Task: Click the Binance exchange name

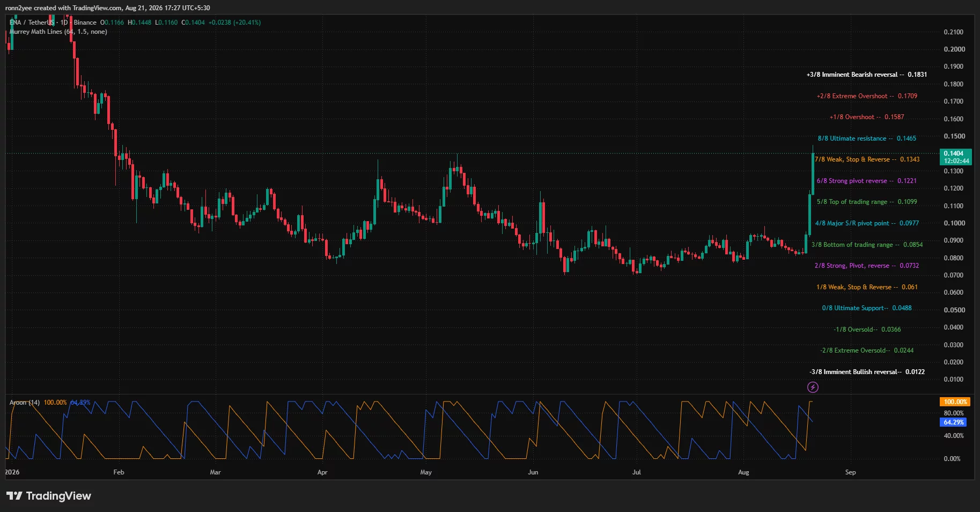Action: coord(85,23)
